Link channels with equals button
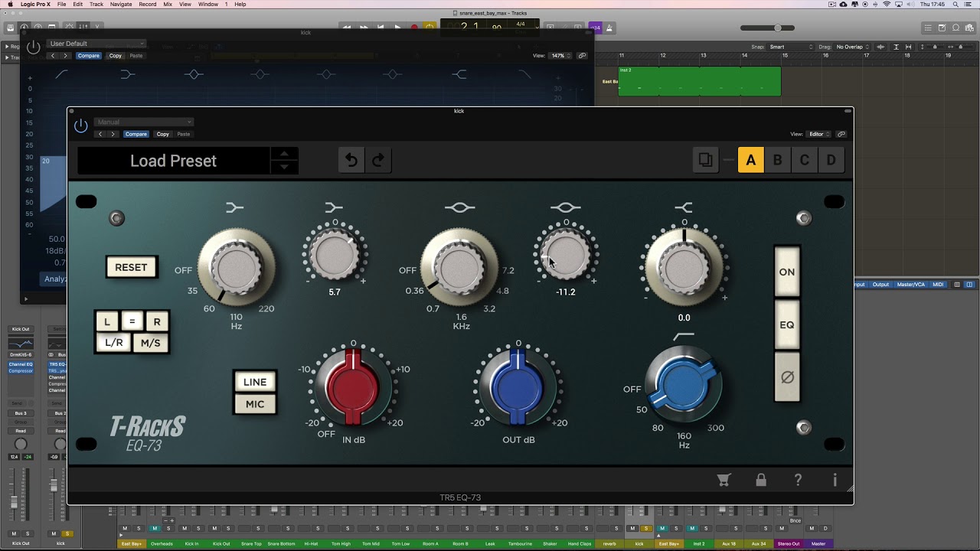This screenshot has width=980, height=551. 132,322
